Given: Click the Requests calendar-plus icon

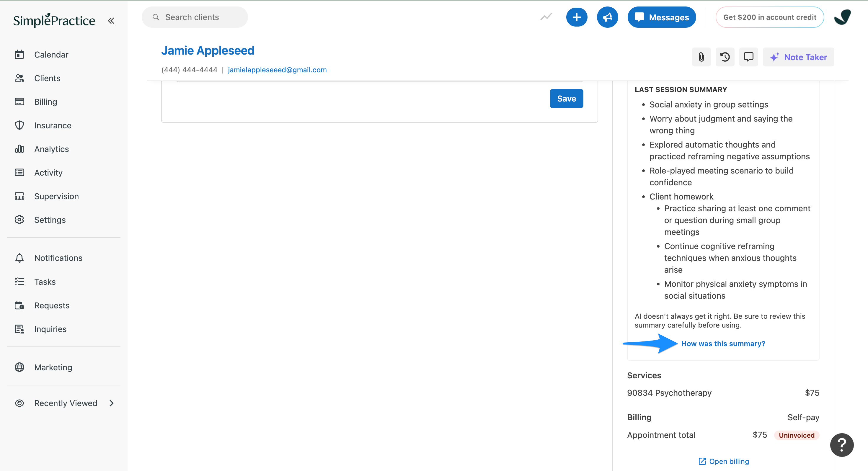Looking at the screenshot, I should click(19, 305).
